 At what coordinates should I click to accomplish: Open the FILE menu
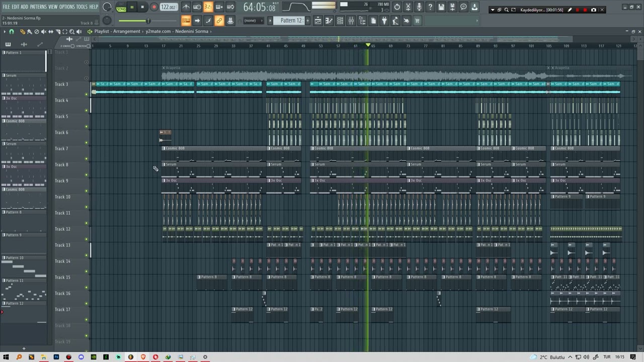[6, 7]
